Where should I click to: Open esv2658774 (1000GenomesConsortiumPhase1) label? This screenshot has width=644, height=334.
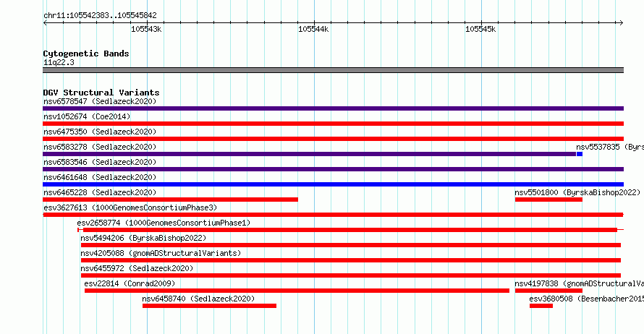click(164, 223)
